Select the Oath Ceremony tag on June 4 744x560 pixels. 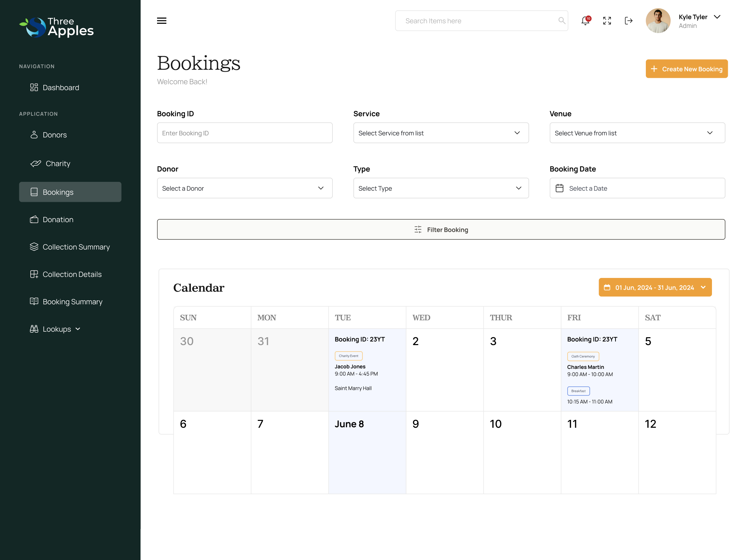point(583,356)
